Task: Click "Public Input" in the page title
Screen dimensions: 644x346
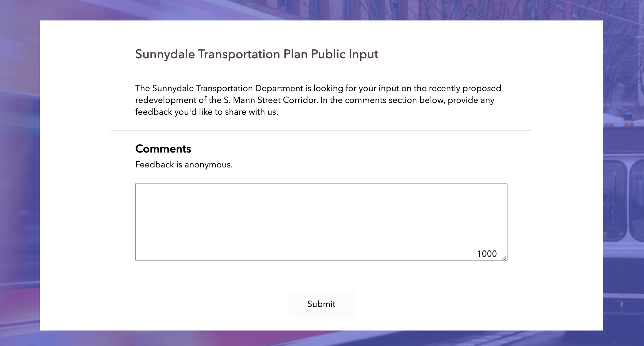Action: [344, 54]
